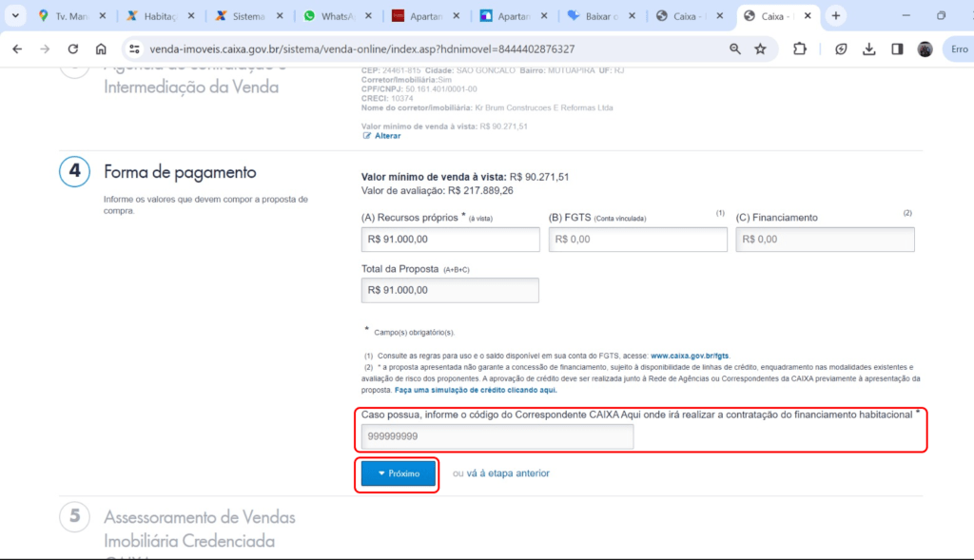974x560 pixels.
Task: Click the address bar URL
Action: click(x=362, y=49)
